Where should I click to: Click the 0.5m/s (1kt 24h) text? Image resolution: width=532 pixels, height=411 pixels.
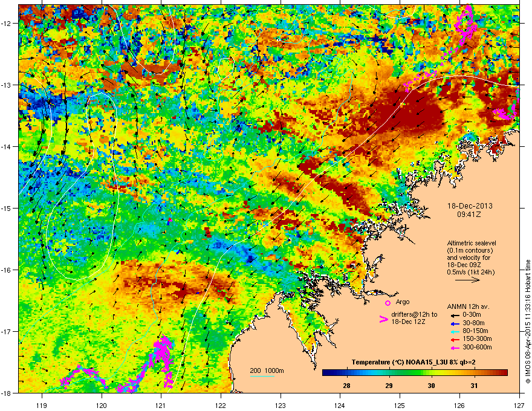click(x=470, y=272)
